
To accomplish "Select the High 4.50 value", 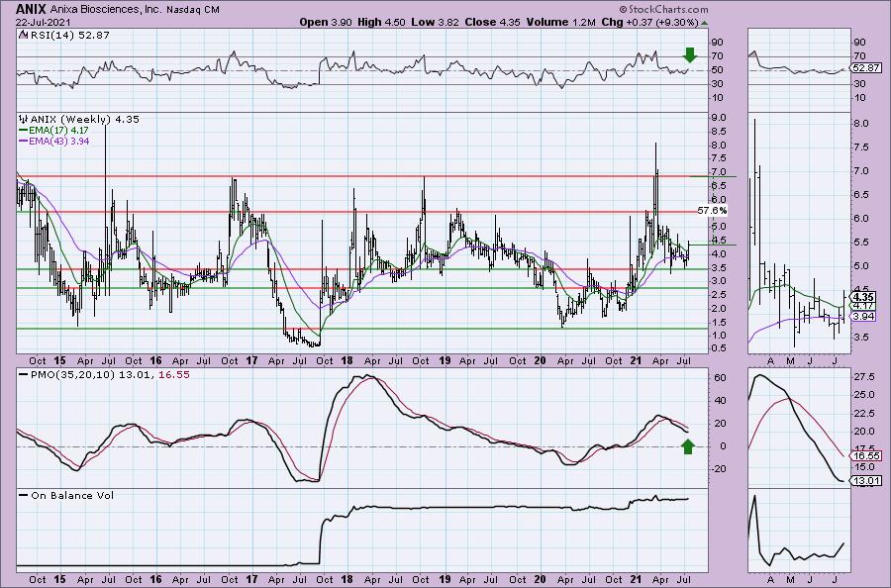I will coord(381,22).
